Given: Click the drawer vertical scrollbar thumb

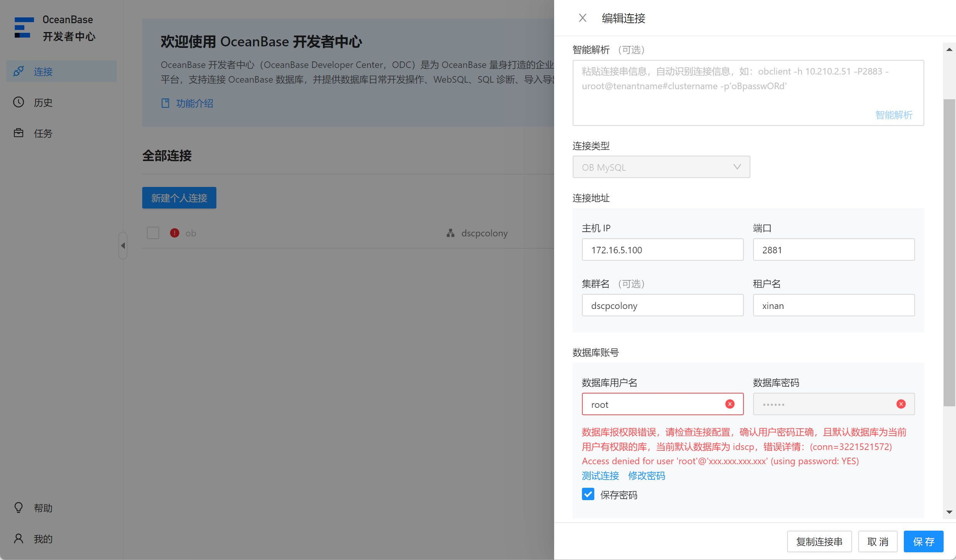Looking at the screenshot, I should pos(949,253).
